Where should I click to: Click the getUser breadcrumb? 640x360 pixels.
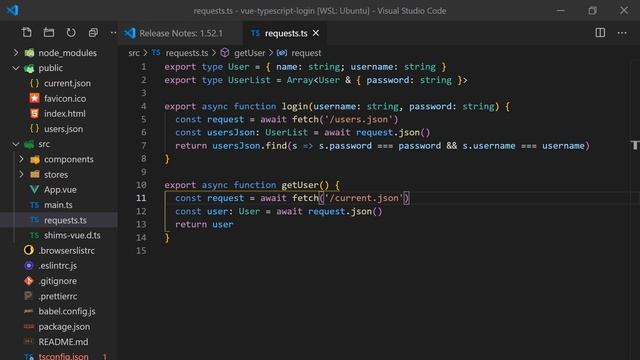pos(249,53)
